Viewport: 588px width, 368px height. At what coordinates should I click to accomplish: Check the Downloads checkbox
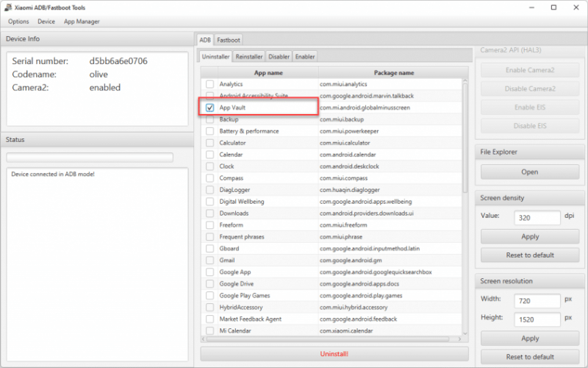coord(209,213)
